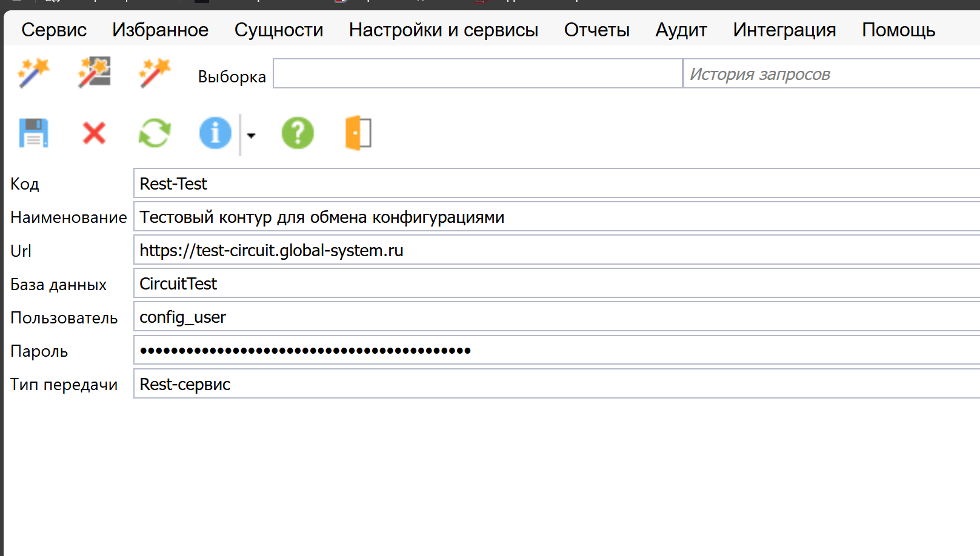Click the blue-handled magic wand icon

pyautogui.click(x=33, y=73)
